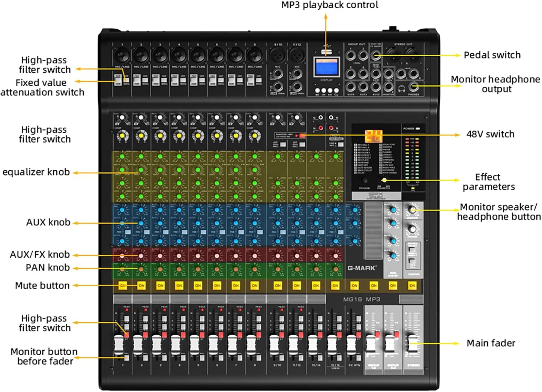Click the POWER indicator light
542x392 pixels.
coord(417,128)
